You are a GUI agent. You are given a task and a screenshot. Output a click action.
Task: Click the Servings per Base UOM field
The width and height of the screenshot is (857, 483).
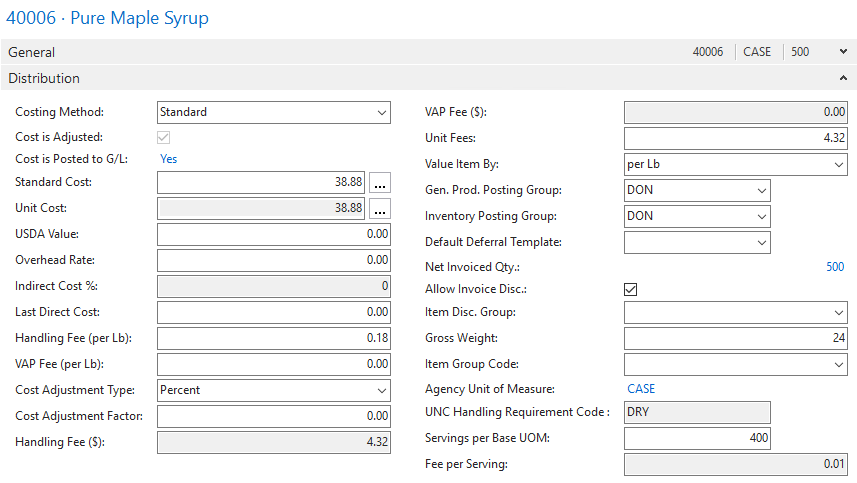[697, 439]
